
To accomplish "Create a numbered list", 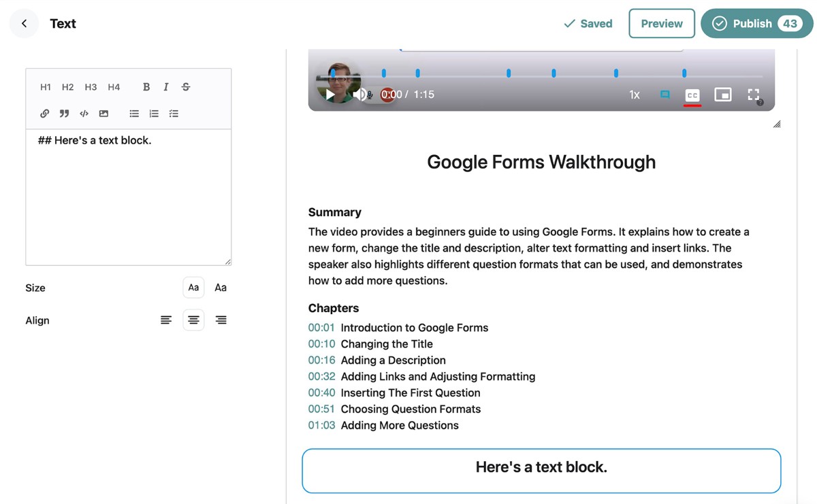I will 154,114.
